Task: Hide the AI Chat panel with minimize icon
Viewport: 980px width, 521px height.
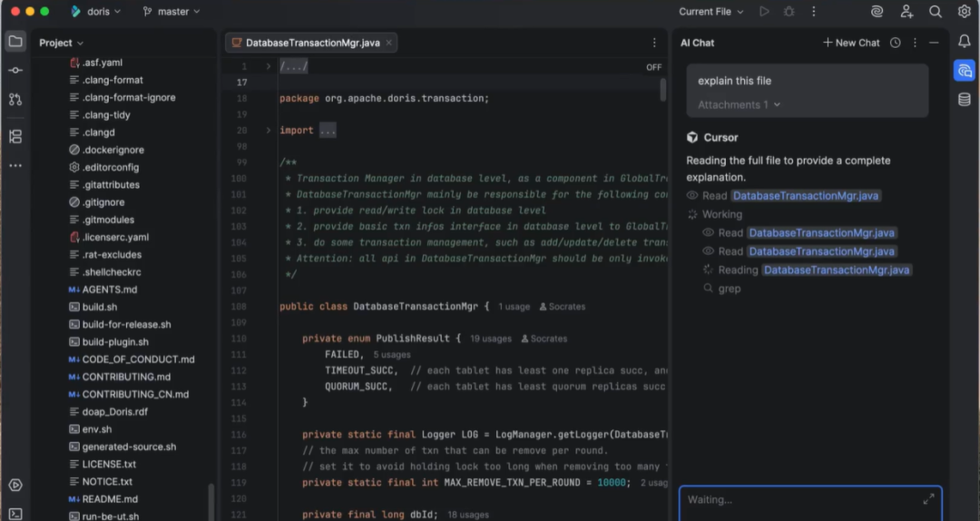Action: point(934,43)
